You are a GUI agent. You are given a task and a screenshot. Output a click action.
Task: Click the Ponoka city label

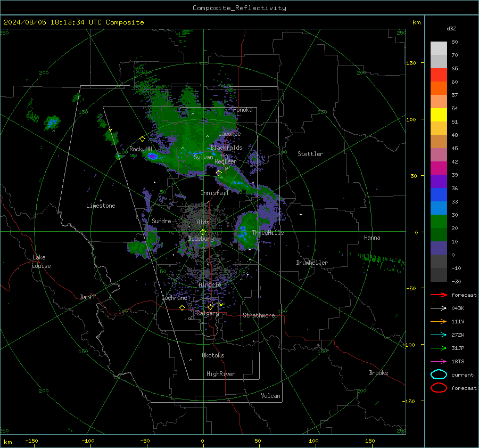(243, 110)
